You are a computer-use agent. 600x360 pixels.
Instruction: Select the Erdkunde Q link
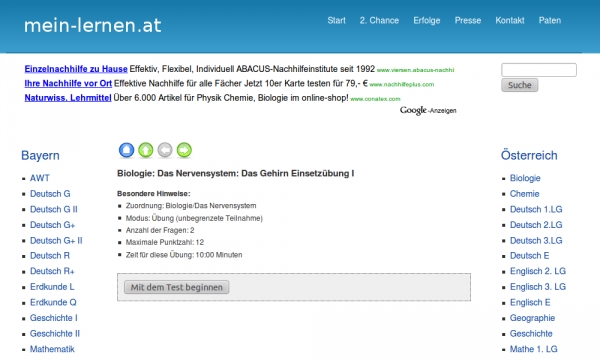tap(53, 303)
